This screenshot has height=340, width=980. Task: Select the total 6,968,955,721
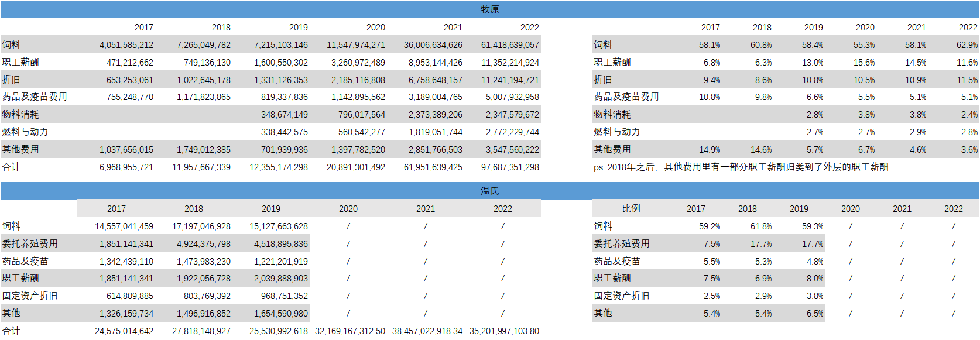point(126,167)
